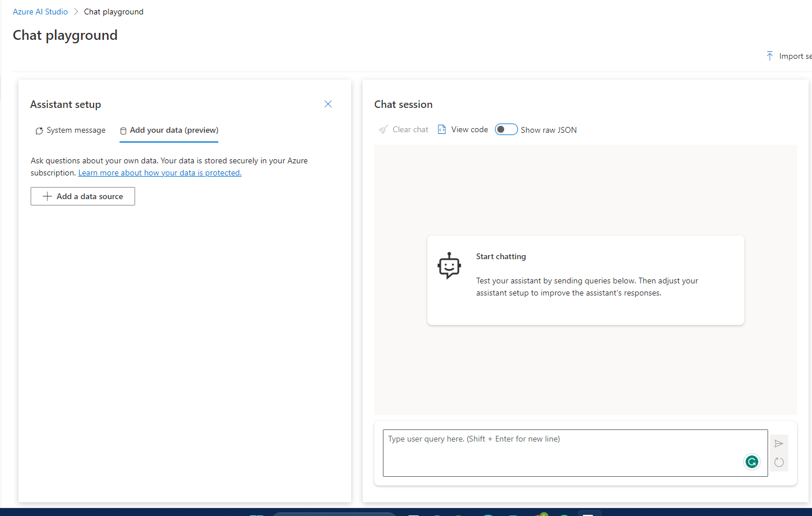Click the Chat playground breadcrumb text
This screenshot has height=516, width=812.
(114, 12)
